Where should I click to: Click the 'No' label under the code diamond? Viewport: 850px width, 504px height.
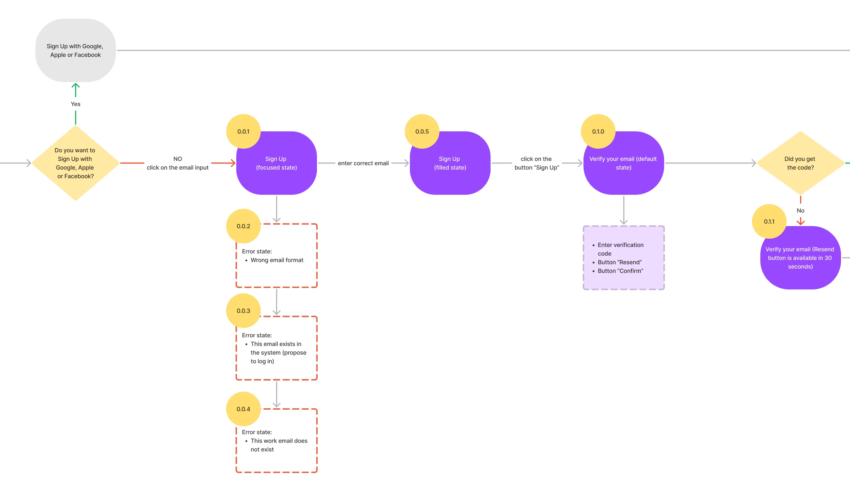pos(800,211)
